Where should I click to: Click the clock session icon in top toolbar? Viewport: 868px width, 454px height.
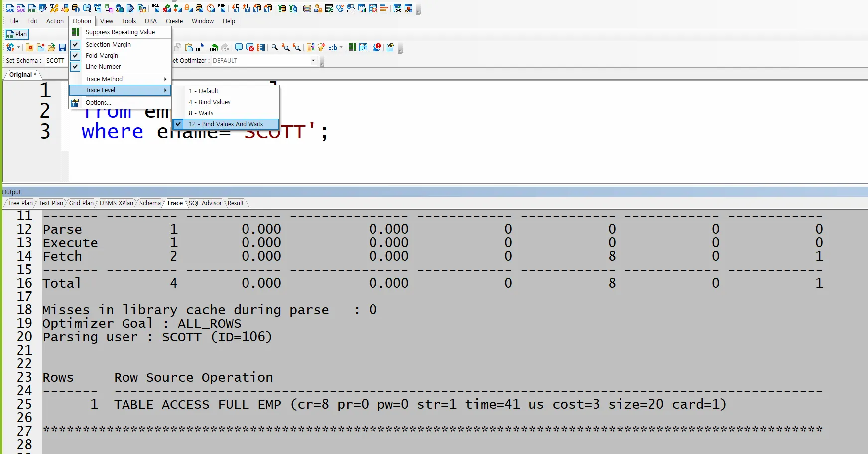211,8
